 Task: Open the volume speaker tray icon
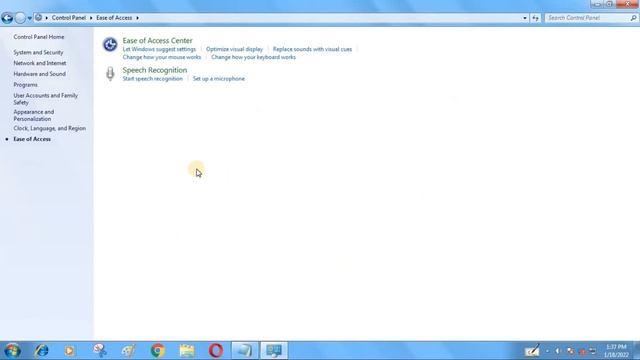pos(558,351)
